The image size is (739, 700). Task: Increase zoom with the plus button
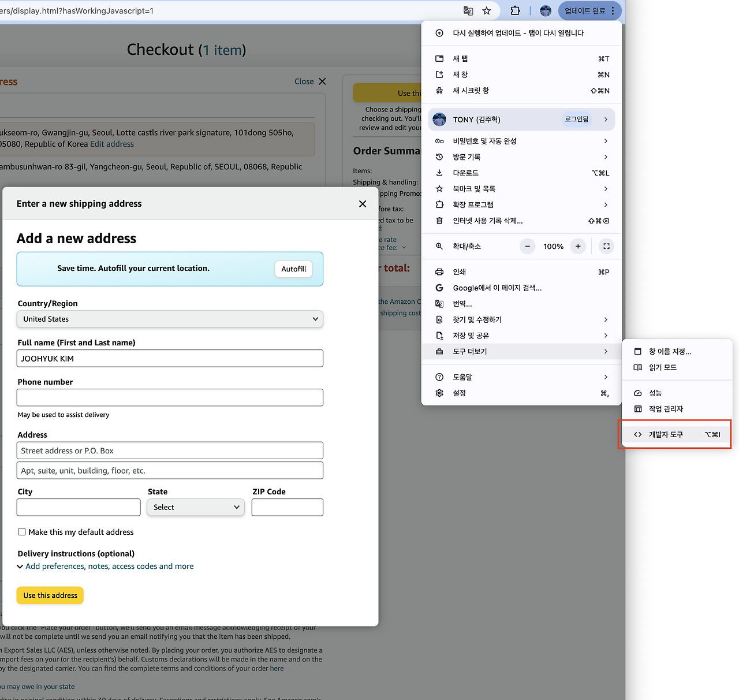578,247
